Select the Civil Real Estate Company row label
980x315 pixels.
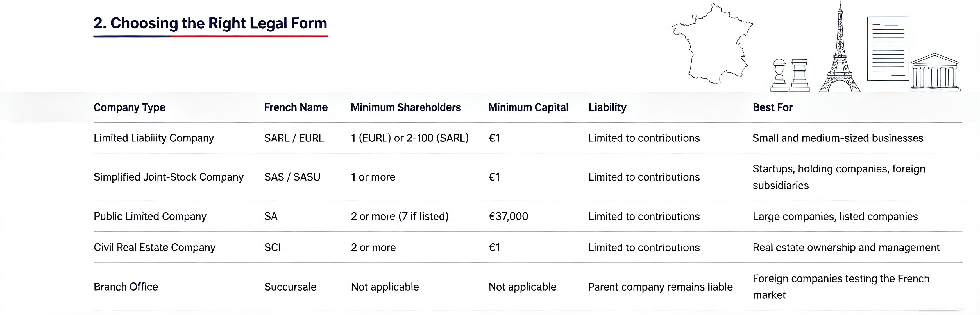pos(155,247)
